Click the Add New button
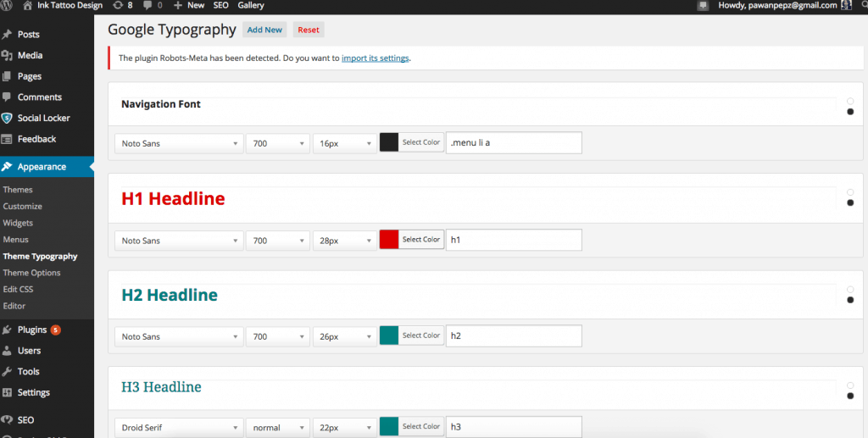The height and width of the screenshot is (438, 868). pyautogui.click(x=264, y=30)
